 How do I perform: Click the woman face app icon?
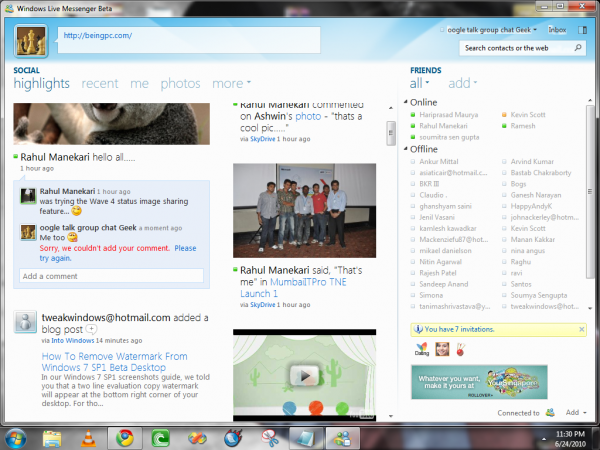[442, 349]
